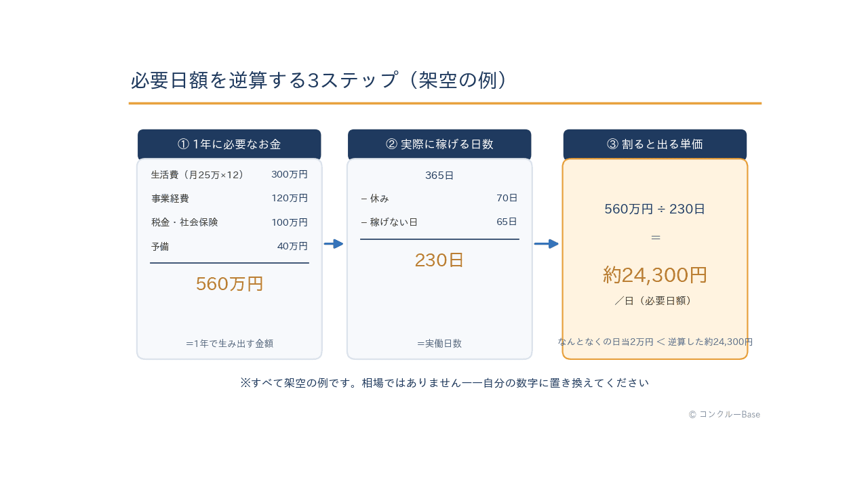Screen dimensions: 868x488
Task: Click the label 税金・社会保険
Action: [185, 222]
